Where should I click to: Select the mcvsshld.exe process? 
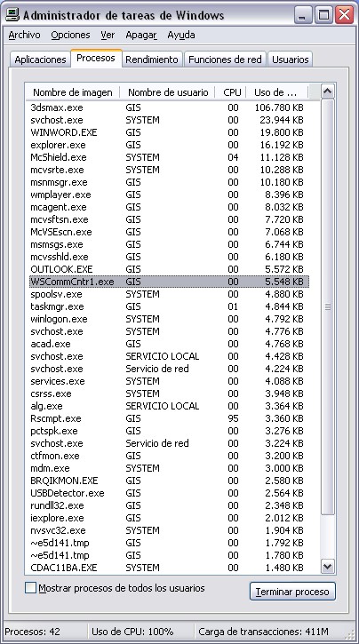[169, 257]
